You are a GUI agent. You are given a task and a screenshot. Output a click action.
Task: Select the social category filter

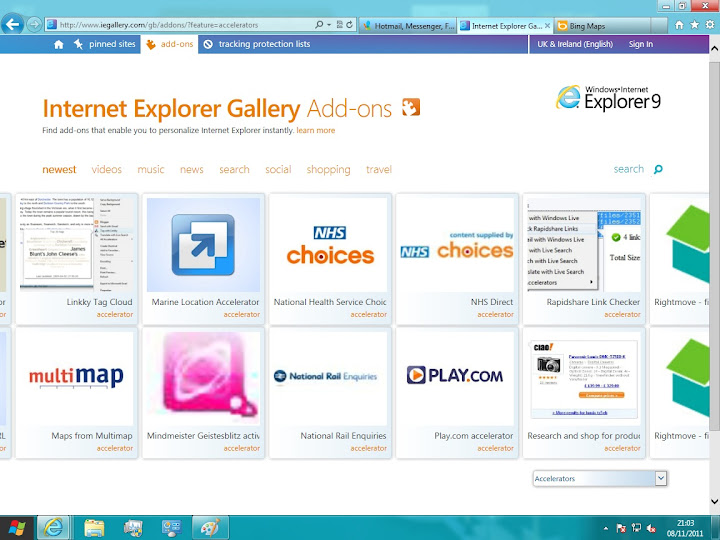pos(278,169)
